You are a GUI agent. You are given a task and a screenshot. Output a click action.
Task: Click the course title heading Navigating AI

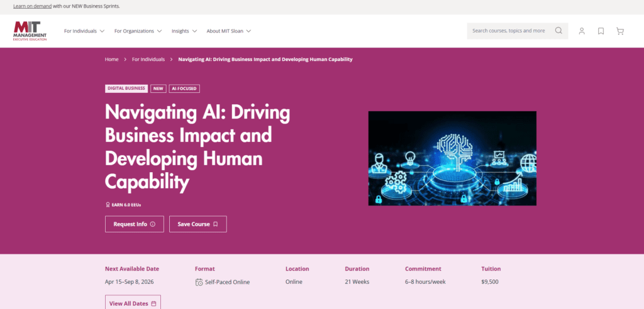pos(197,148)
